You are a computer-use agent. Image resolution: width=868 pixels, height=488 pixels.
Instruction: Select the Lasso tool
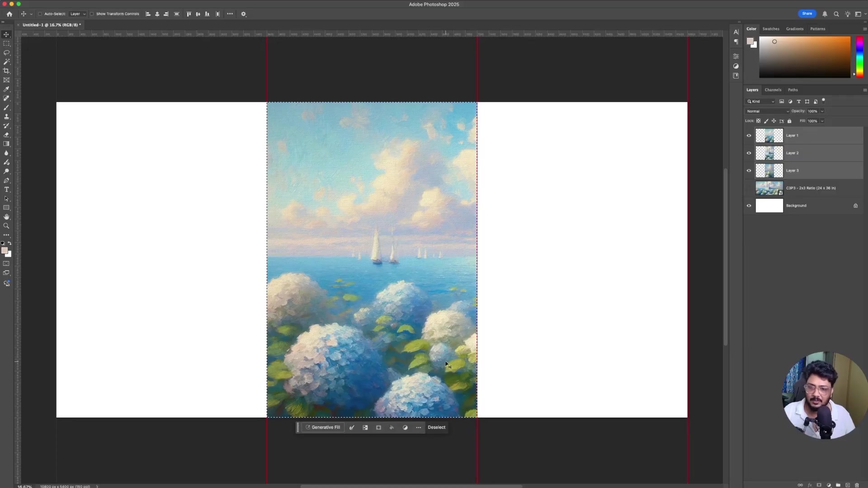click(6, 53)
